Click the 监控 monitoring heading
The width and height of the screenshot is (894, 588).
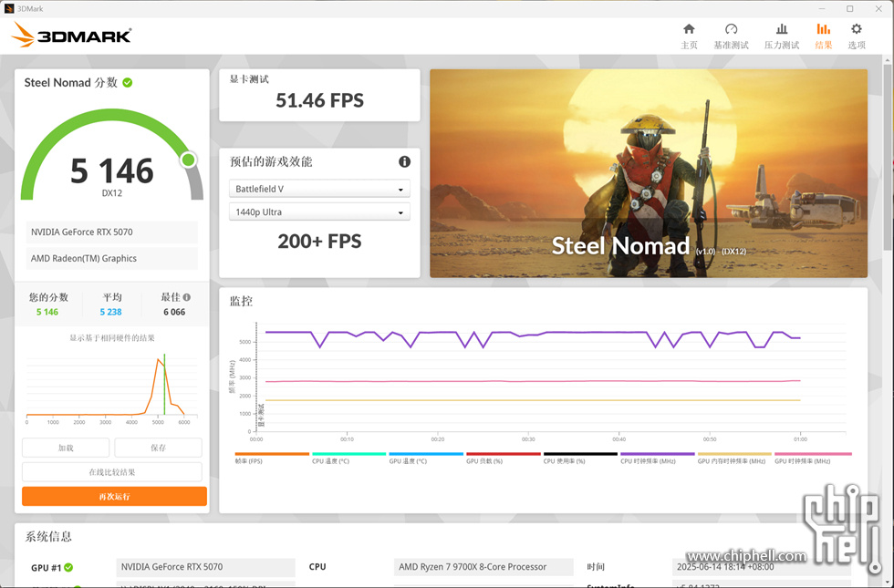pos(241,301)
